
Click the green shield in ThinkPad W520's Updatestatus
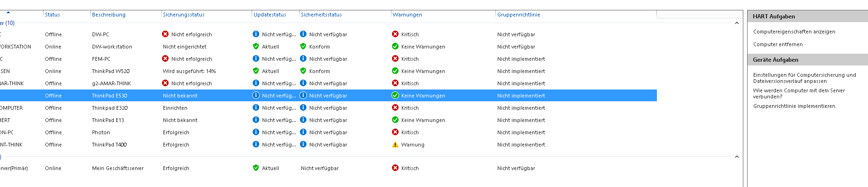[256, 71]
